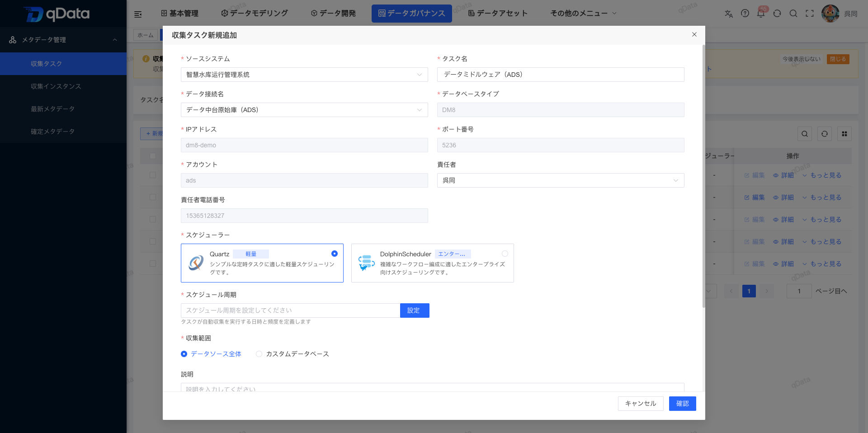Click the dialog vertical scrollbar
868x433 pixels.
point(703,176)
